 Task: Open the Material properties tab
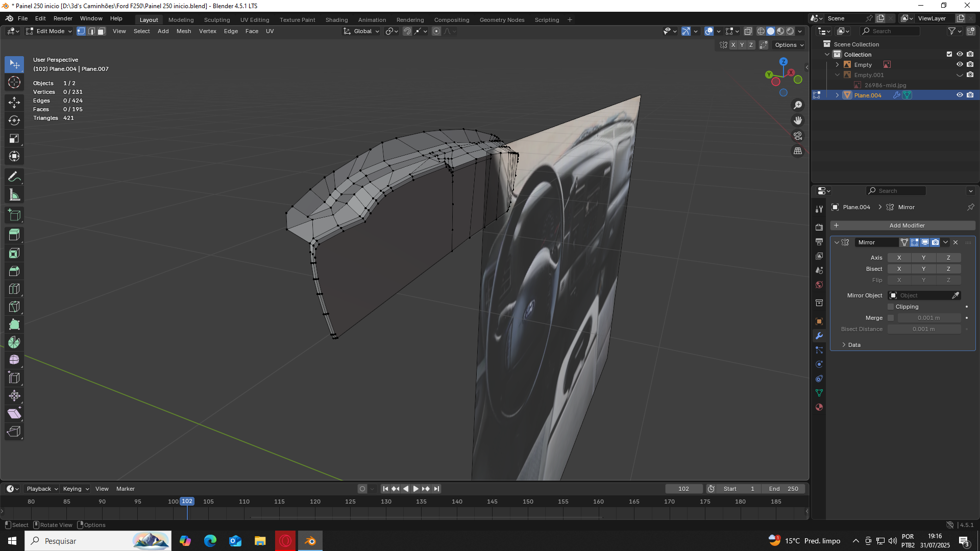tap(819, 407)
